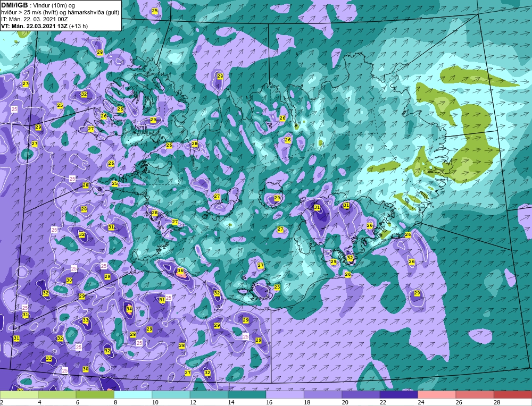Click the 'hviður > 25 m/s (hvítt)' description line
The height and width of the screenshot is (406, 532).
(x=60, y=13)
